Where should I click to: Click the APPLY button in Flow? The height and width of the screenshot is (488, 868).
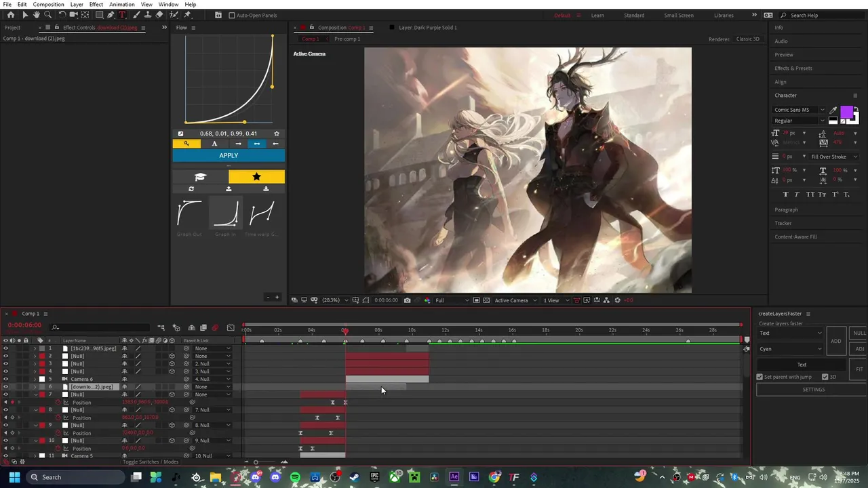pos(229,155)
